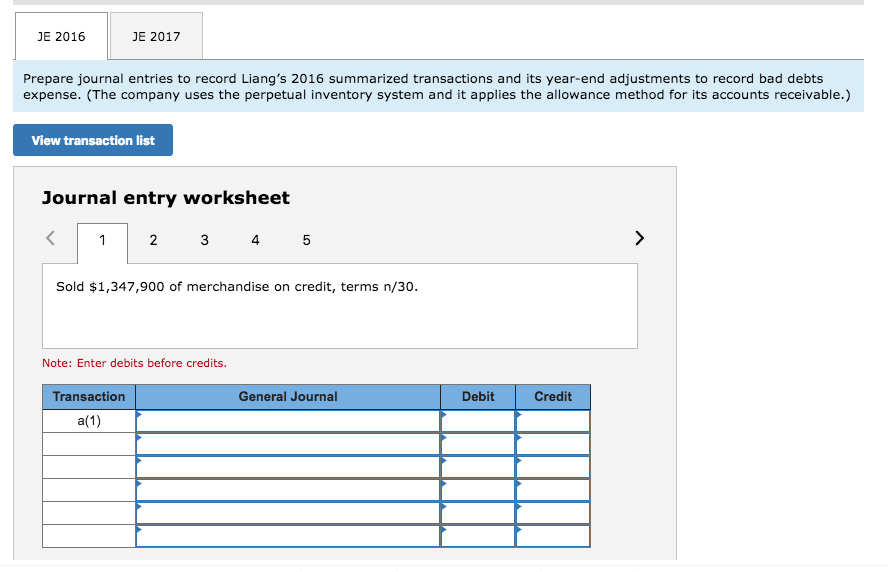Screen dimensions: 888x572
Task: Click the a(1) transaction cell
Action: (89, 421)
